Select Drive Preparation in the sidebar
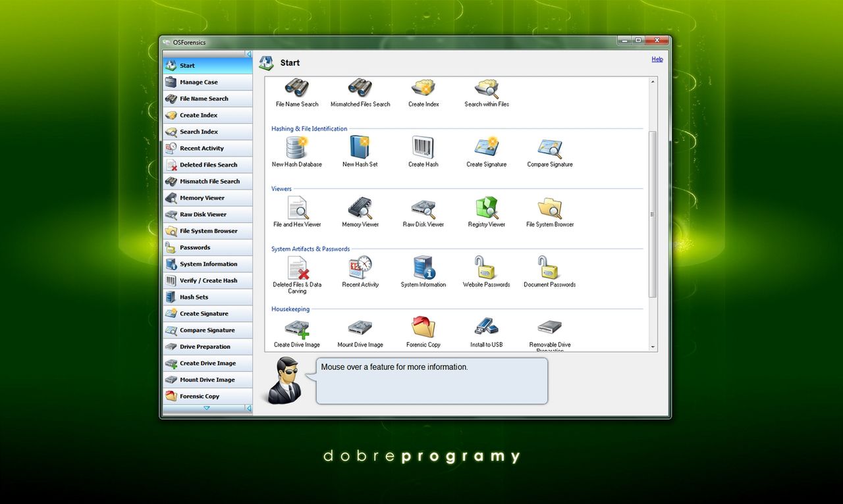Viewport: 843px width, 504px height. pyautogui.click(x=207, y=347)
